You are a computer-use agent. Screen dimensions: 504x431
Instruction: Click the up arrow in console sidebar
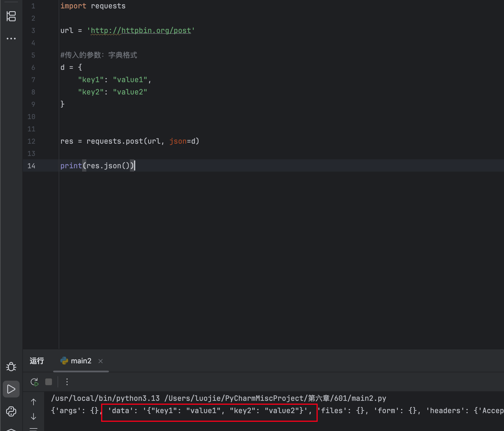click(34, 402)
